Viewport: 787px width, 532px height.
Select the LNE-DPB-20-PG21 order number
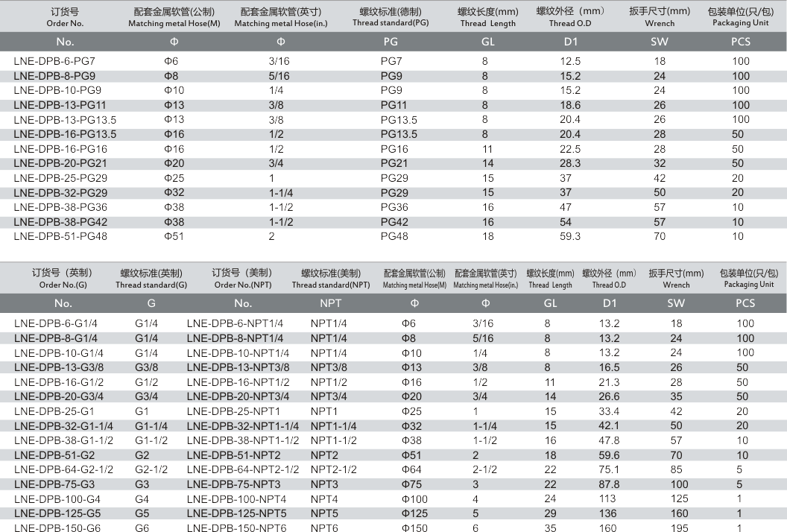60,163
